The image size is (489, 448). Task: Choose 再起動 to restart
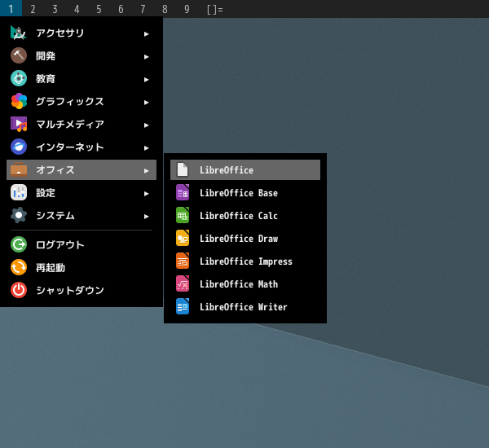81,267
